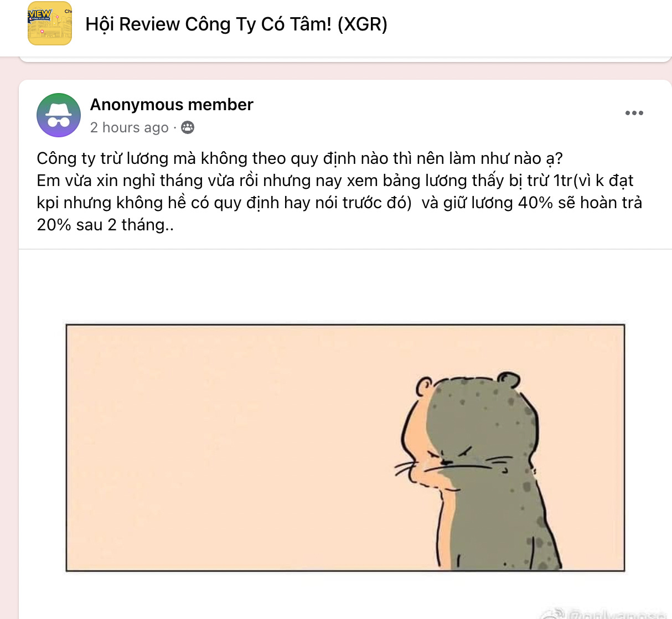The height and width of the screenshot is (619, 672).
Task: Click the Anonymous member name
Action: [x=172, y=105]
